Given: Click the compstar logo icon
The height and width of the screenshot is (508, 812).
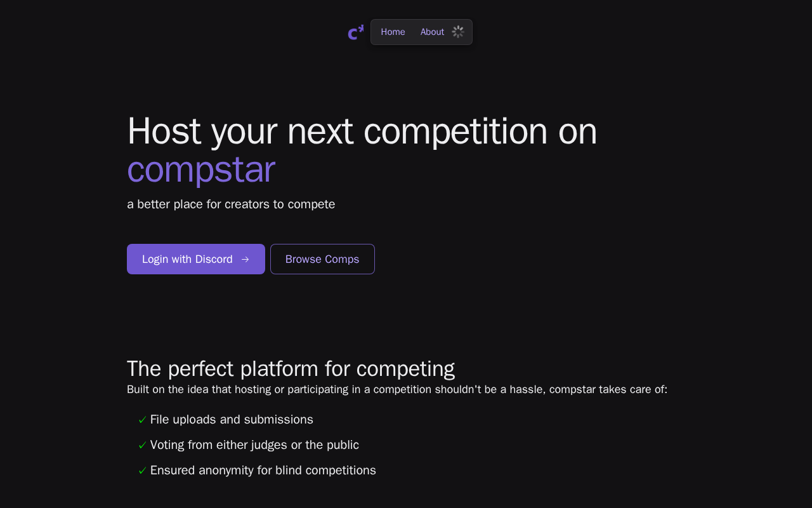Looking at the screenshot, I should point(355,32).
